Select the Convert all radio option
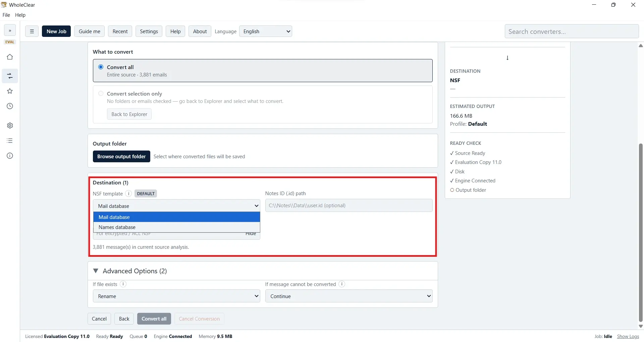 click(101, 67)
